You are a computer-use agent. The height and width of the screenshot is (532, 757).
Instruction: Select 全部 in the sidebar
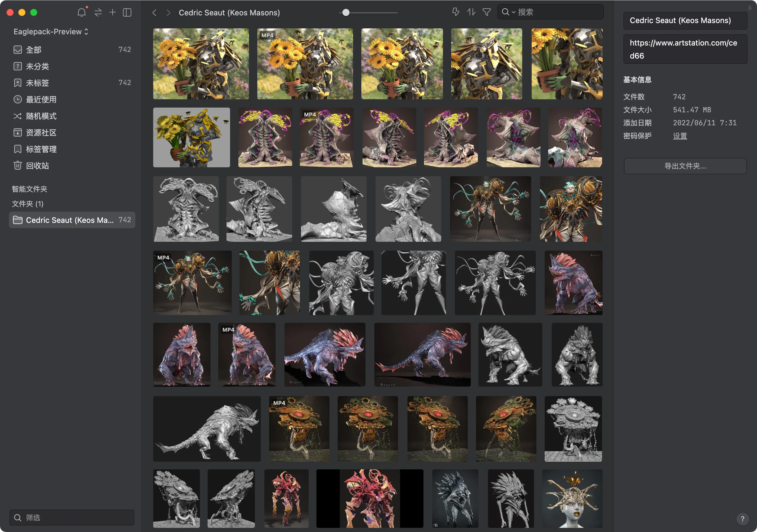72,50
